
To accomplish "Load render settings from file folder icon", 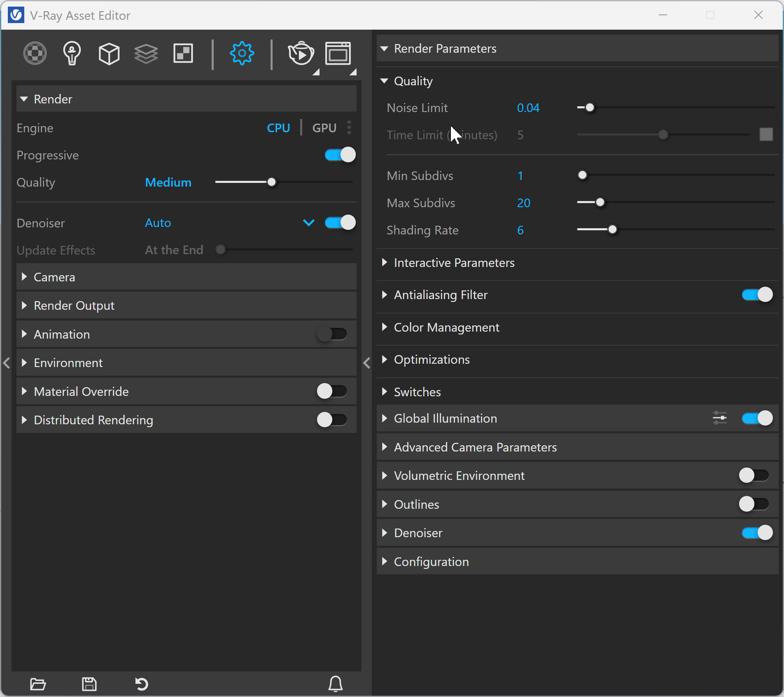I will [x=38, y=684].
